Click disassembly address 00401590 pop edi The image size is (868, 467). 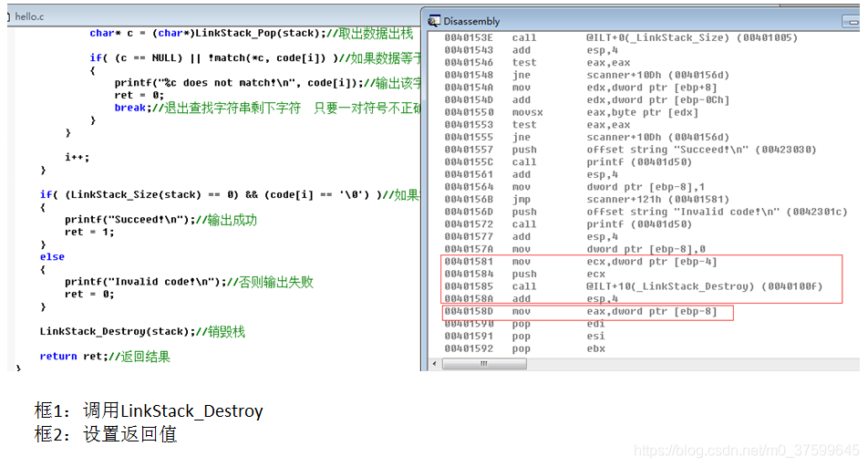pyautogui.click(x=525, y=324)
